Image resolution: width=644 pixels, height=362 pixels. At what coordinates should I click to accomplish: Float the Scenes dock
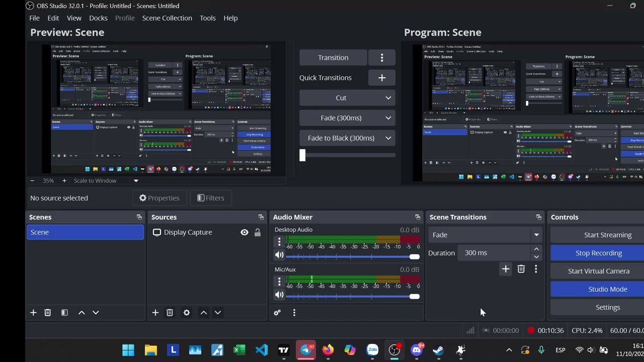[139, 217]
